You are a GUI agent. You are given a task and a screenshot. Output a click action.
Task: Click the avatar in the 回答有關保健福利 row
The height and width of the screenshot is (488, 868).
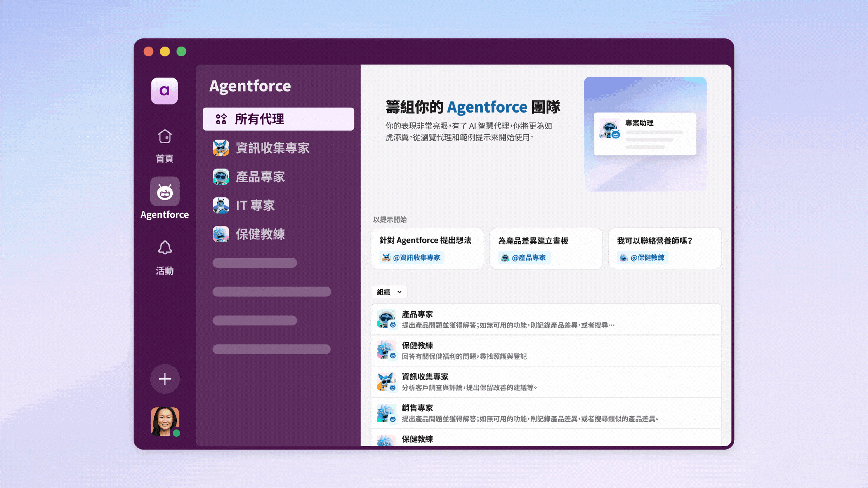(x=387, y=350)
